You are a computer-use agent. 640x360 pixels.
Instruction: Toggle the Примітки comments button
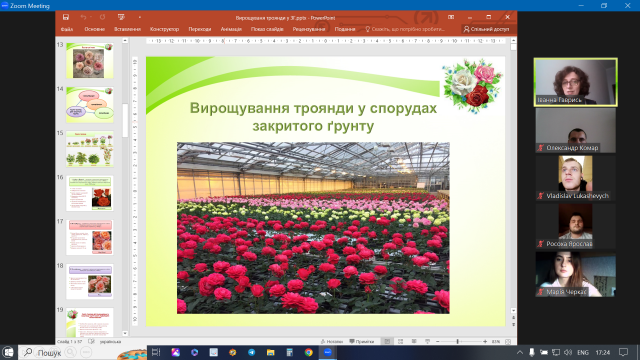click(x=362, y=342)
